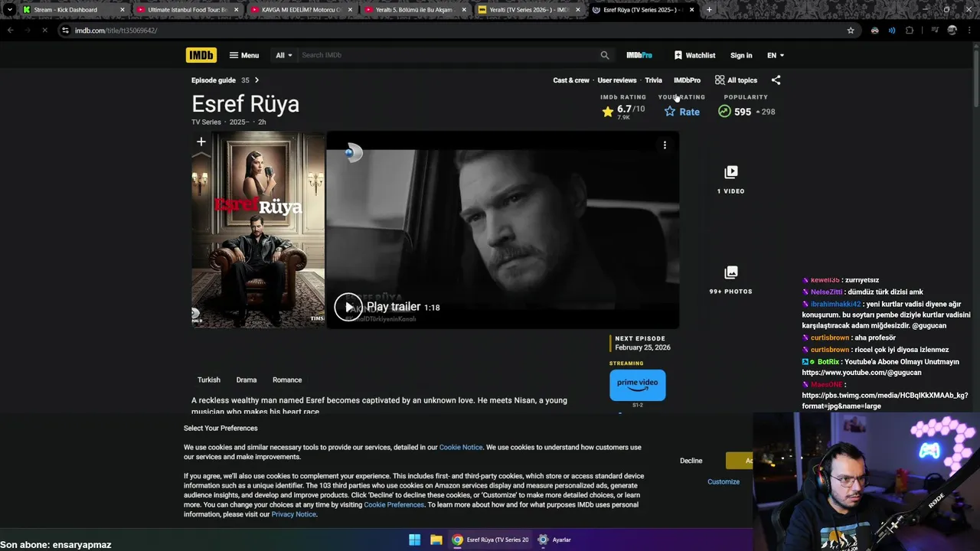
Task: Click the 6.7/10 IMDb rating star
Action: [608, 112]
